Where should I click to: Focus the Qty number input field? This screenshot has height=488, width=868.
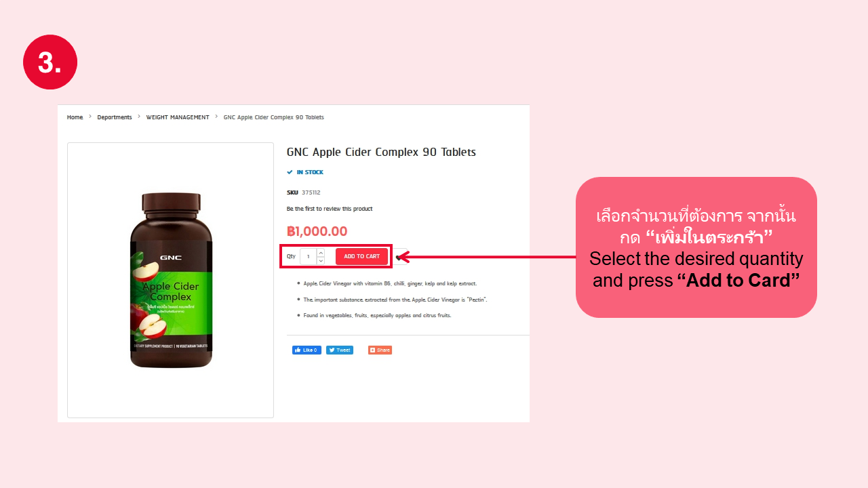(x=309, y=256)
